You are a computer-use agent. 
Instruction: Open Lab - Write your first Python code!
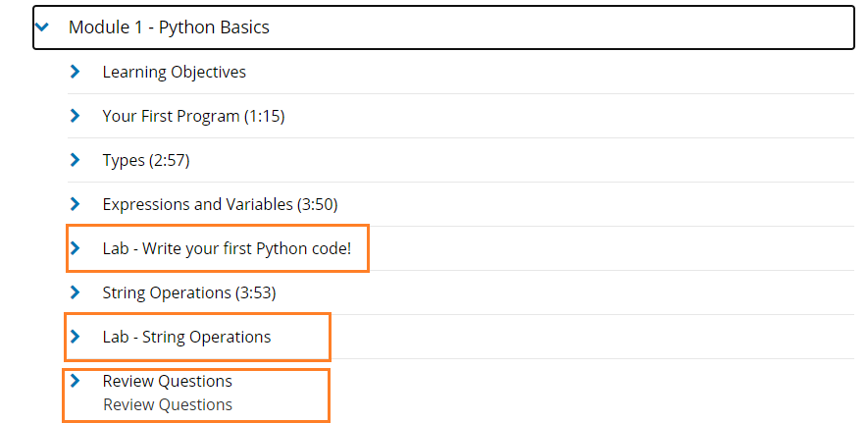[x=227, y=248]
